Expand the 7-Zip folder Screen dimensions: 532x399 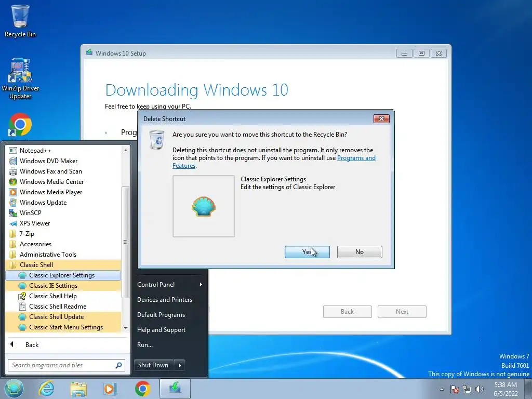point(63,234)
